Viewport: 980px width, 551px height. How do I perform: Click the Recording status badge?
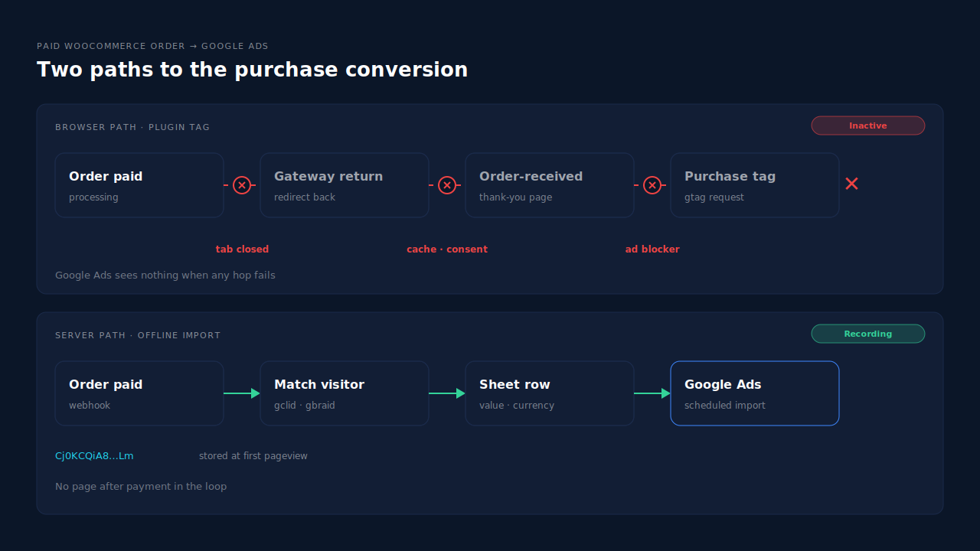(x=868, y=334)
